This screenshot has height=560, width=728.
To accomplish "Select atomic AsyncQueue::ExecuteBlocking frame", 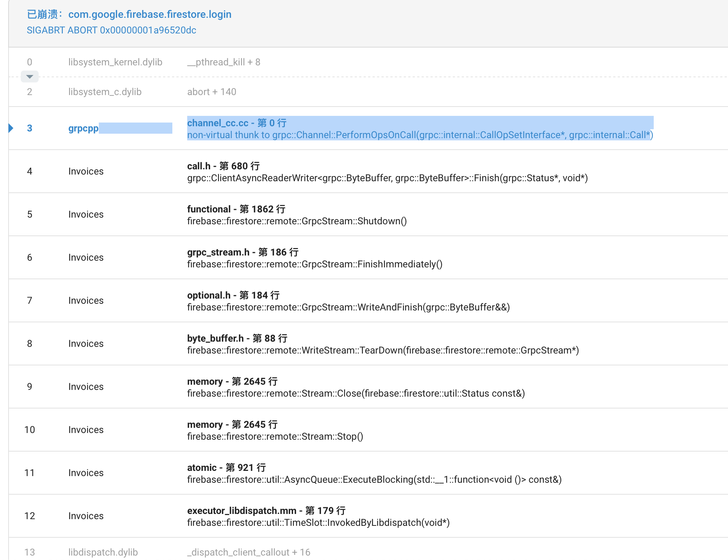I will [x=374, y=479].
